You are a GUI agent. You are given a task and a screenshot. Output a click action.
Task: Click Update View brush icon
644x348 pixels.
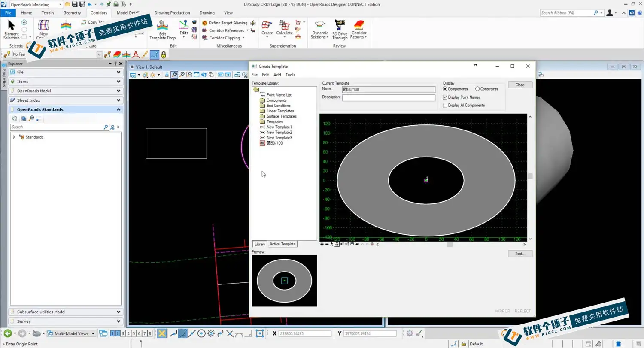pyautogui.click(x=167, y=75)
